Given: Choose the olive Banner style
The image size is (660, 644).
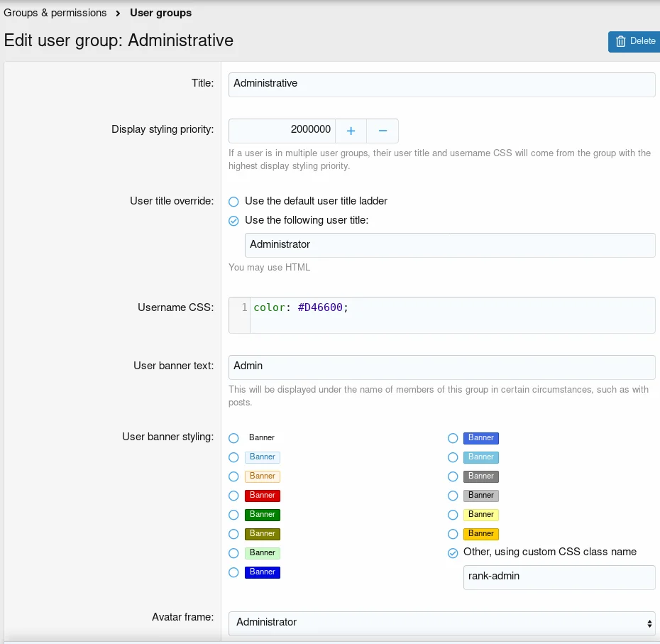Looking at the screenshot, I should pos(233,534).
